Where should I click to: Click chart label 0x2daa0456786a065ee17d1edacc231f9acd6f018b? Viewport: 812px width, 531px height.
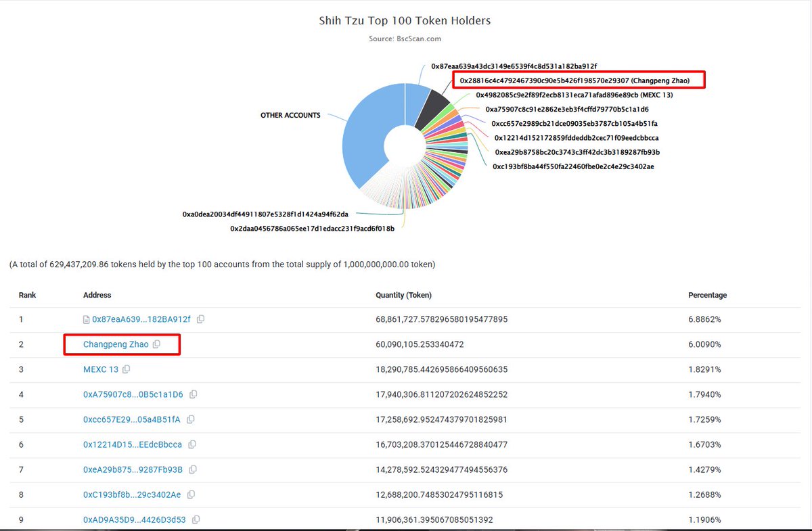(x=312, y=229)
